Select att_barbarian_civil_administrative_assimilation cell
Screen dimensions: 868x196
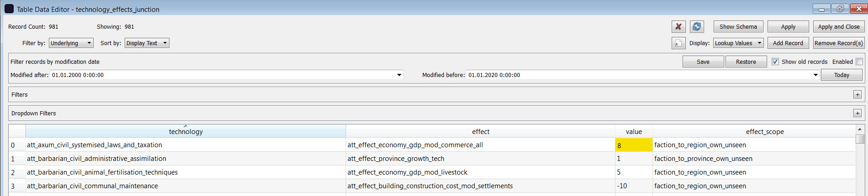(186, 159)
